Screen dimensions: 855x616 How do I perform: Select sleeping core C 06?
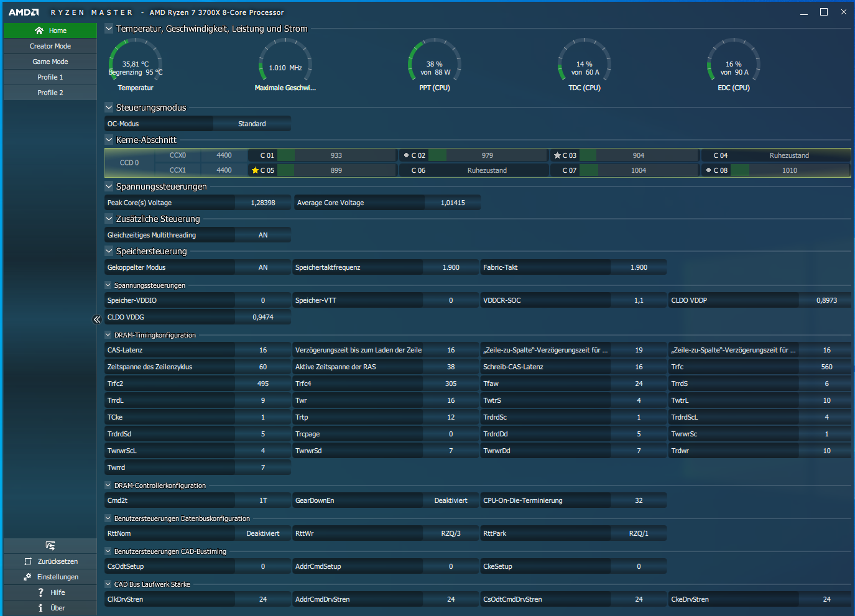(473, 170)
